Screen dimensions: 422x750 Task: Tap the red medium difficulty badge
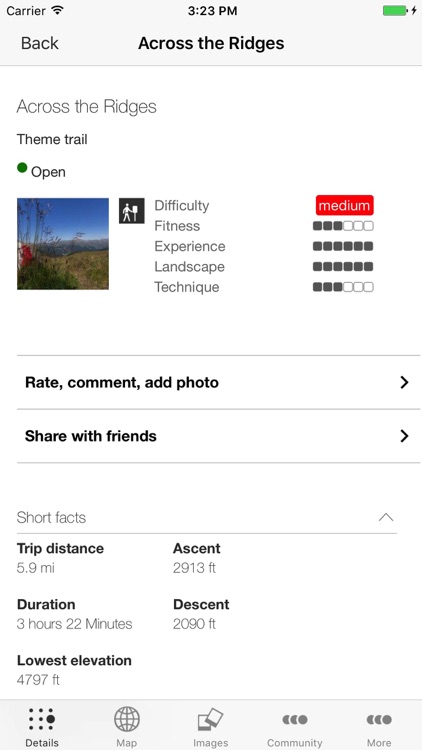pyautogui.click(x=344, y=206)
